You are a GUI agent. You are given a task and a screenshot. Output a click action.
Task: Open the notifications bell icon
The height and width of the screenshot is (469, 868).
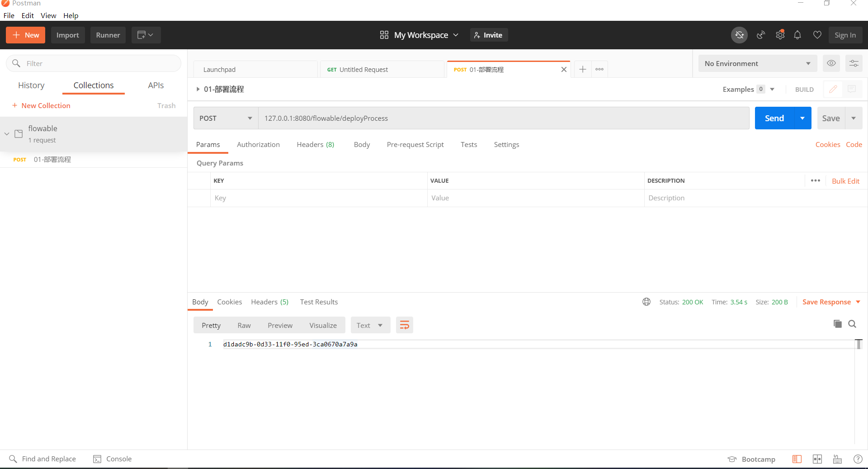pos(797,35)
